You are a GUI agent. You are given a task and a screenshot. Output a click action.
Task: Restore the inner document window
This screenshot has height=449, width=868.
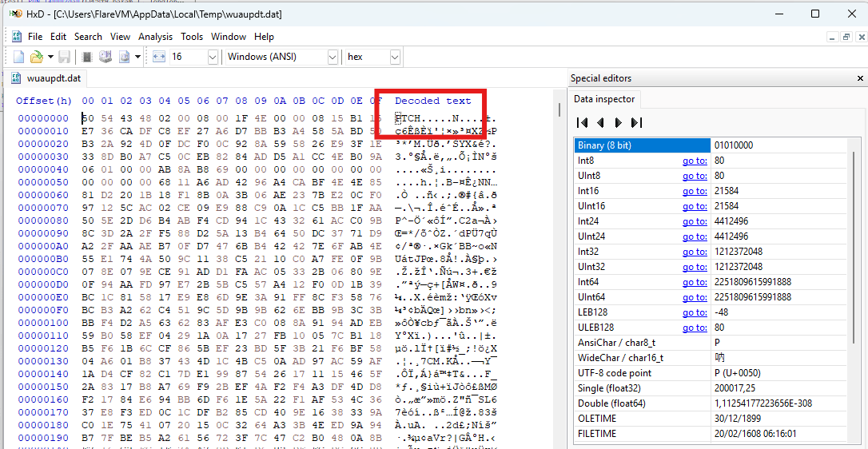click(x=846, y=37)
